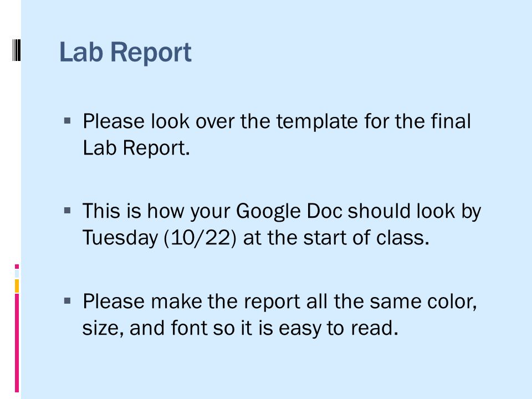Image resolution: width=532 pixels, height=399 pixels.
Task: Click the long pink vertical bar
Action: click(17, 343)
